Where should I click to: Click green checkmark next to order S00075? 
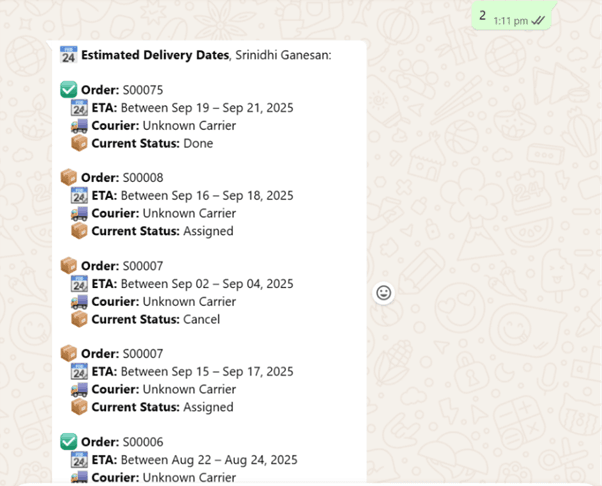69,90
